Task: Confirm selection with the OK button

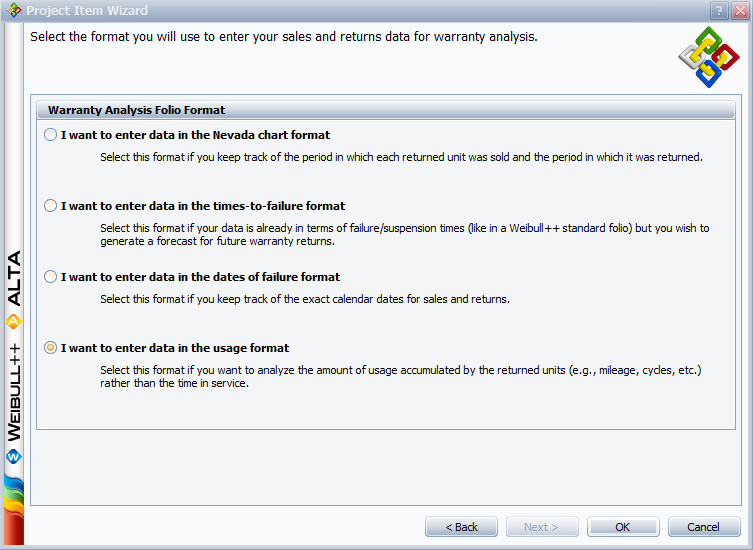Action: pyautogui.click(x=622, y=527)
